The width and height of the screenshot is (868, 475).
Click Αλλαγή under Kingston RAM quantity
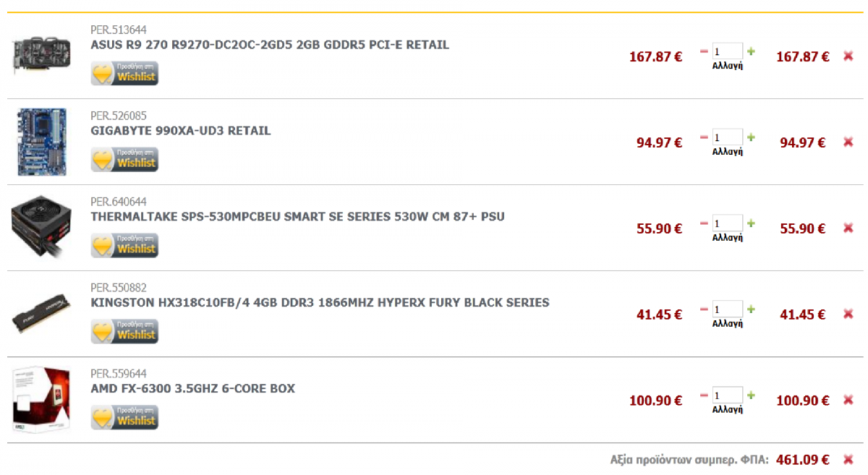(728, 323)
